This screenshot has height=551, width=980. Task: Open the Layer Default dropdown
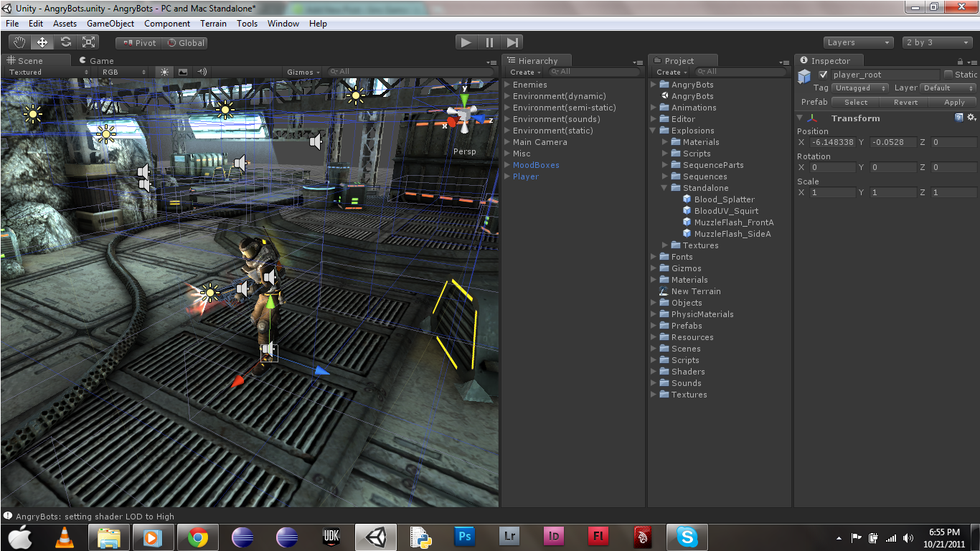point(948,88)
